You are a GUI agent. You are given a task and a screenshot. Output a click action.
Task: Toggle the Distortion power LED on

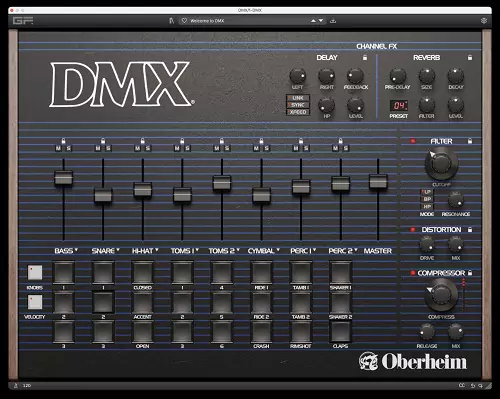[413, 230]
